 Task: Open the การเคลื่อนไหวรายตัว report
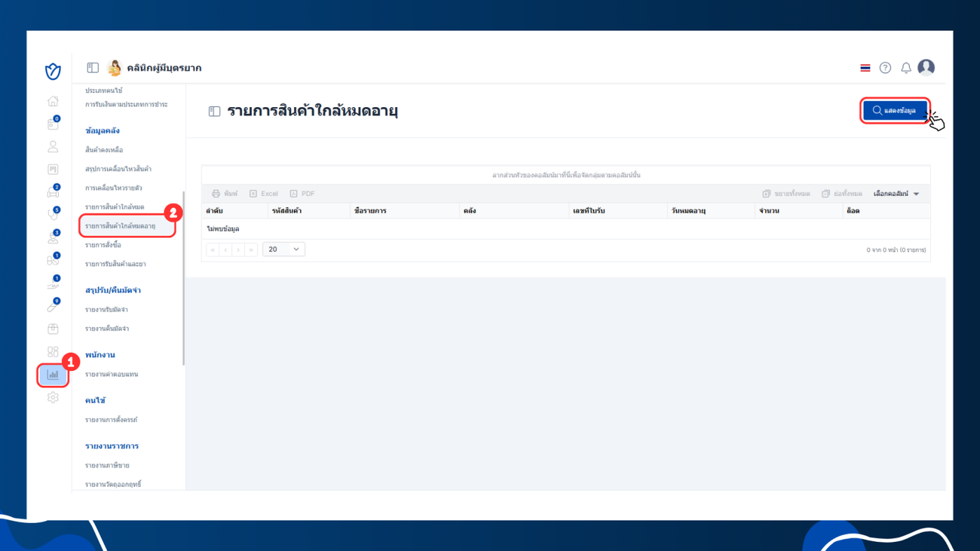click(113, 188)
